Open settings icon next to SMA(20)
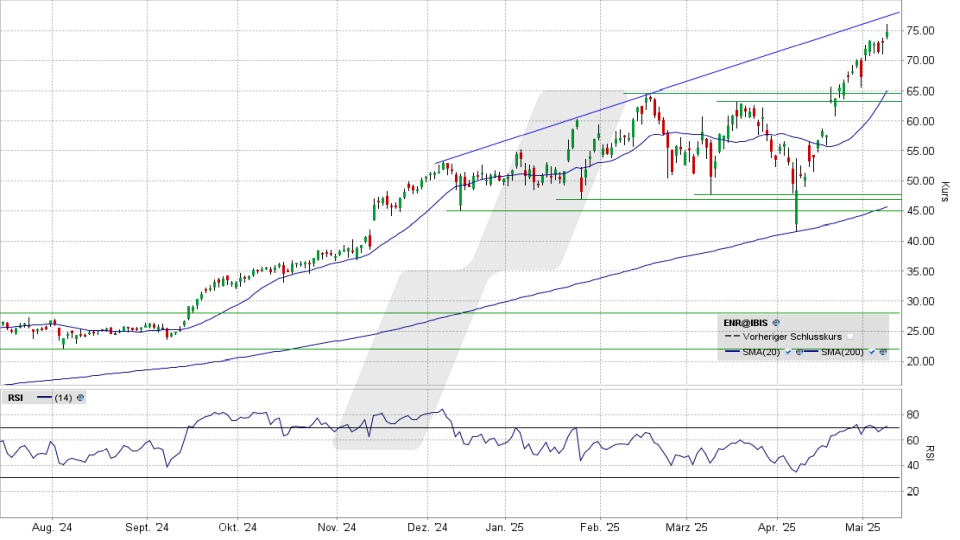Image resolution: width=960 pixels, height=540 pixels. click(x=799, y=352)
